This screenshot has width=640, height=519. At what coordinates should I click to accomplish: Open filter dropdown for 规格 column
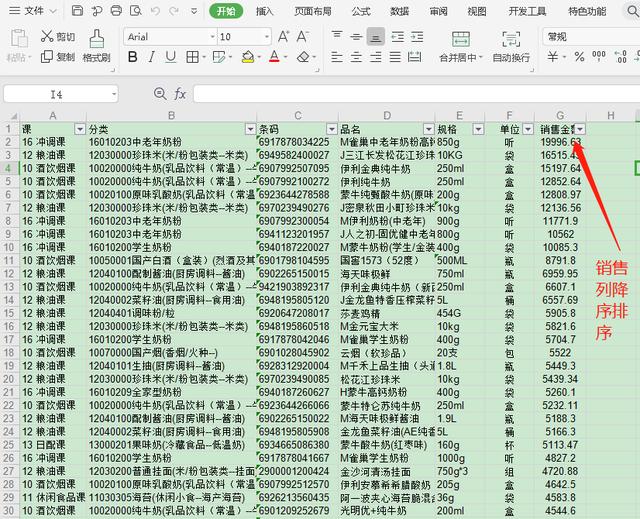click(x=478, y=129)
